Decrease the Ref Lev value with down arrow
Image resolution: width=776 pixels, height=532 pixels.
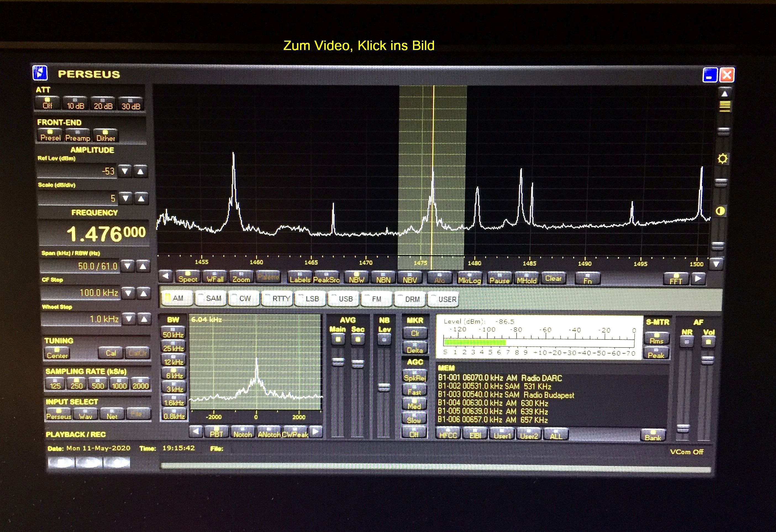click(x=125, y=171)
